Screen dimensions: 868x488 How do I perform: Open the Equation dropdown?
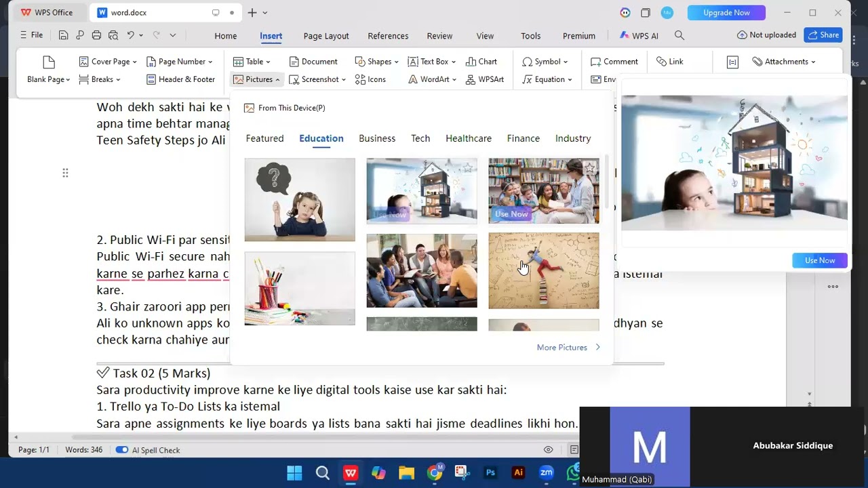click(548, 79)
